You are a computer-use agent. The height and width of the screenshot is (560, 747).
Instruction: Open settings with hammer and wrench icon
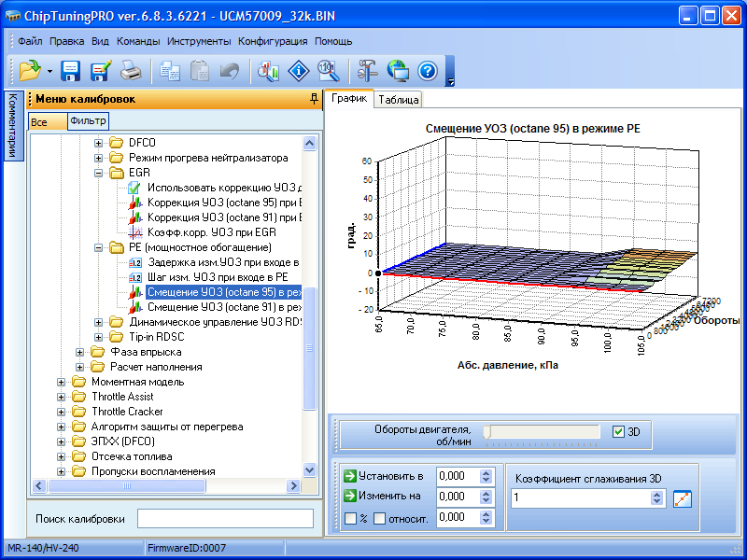point(367,70)
